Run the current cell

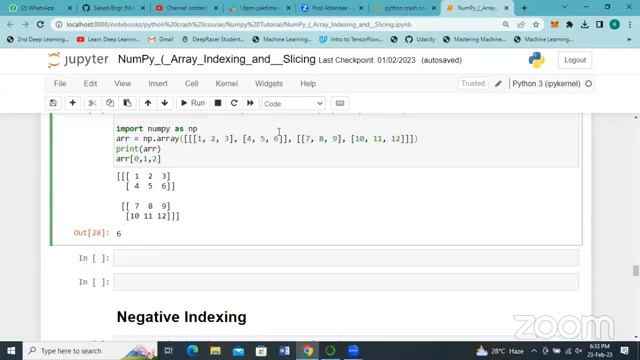pos(193,103)
